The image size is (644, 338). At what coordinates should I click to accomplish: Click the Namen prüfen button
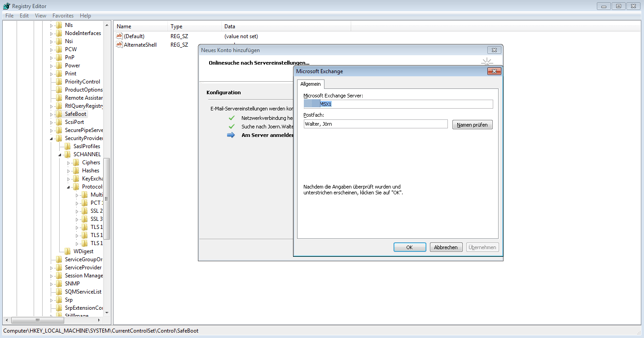click(x=472, y=125)
